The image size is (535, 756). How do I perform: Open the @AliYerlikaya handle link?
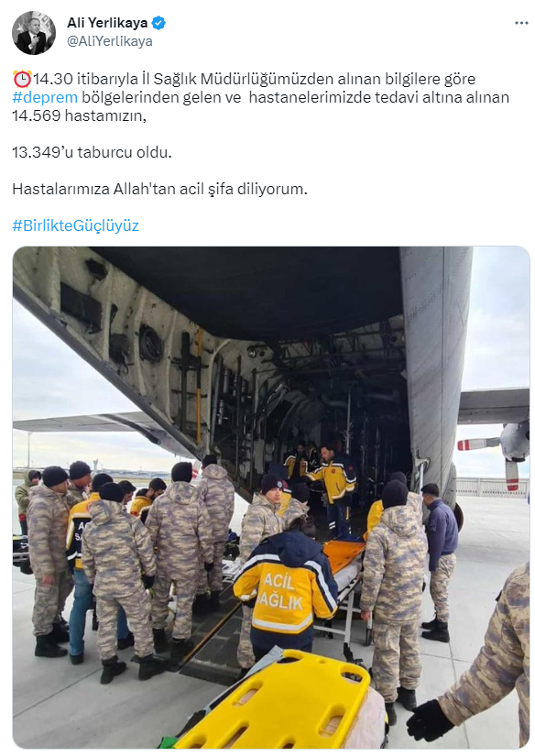pos(109,41)
